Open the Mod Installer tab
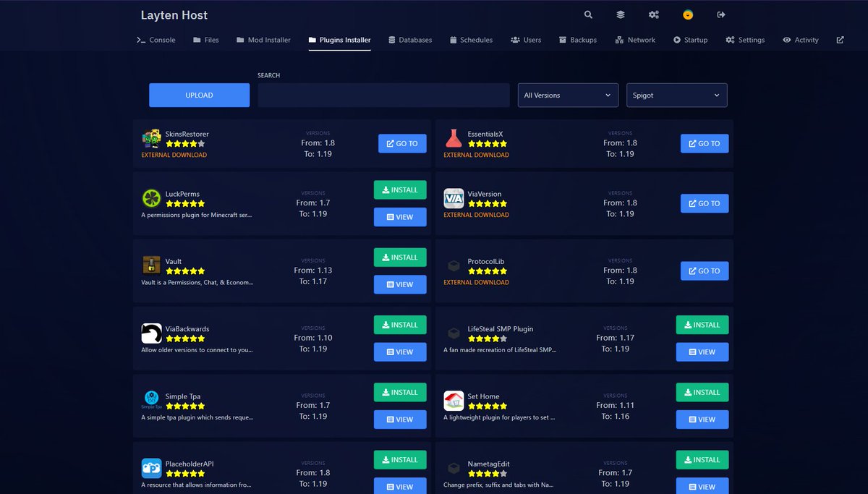The image size is (868, 494). [x=263, y=40]
